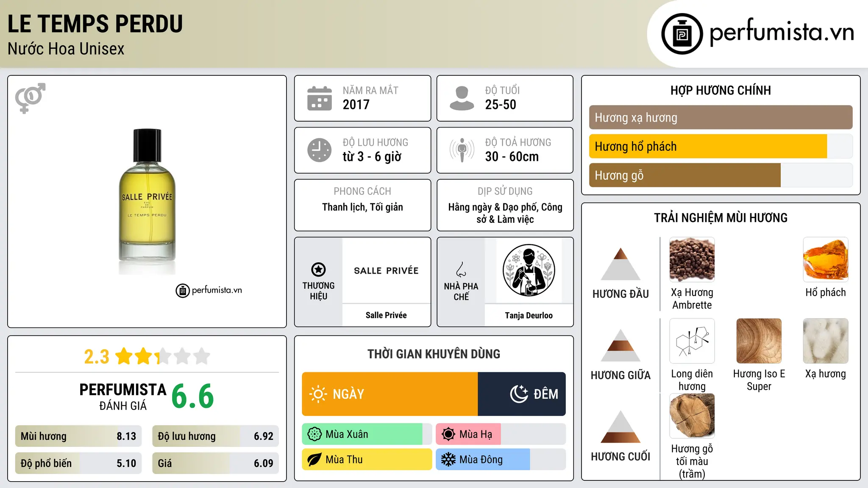Click the sillage value 30 - 60cm
Viewport: 868px width, 488px height.
point(512,157)
